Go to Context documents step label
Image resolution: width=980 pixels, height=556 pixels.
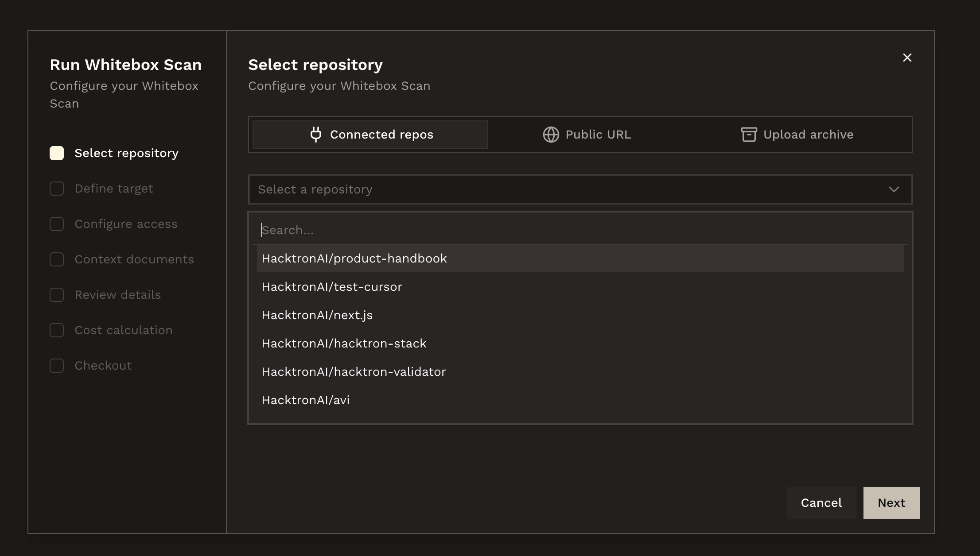click(134, 259)
